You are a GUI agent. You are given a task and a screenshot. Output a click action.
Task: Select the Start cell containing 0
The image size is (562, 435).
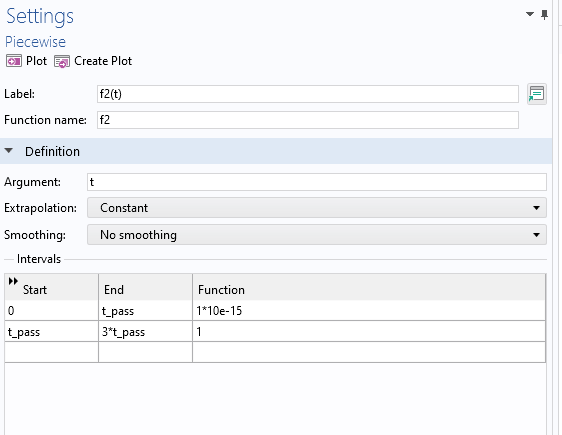52,311
